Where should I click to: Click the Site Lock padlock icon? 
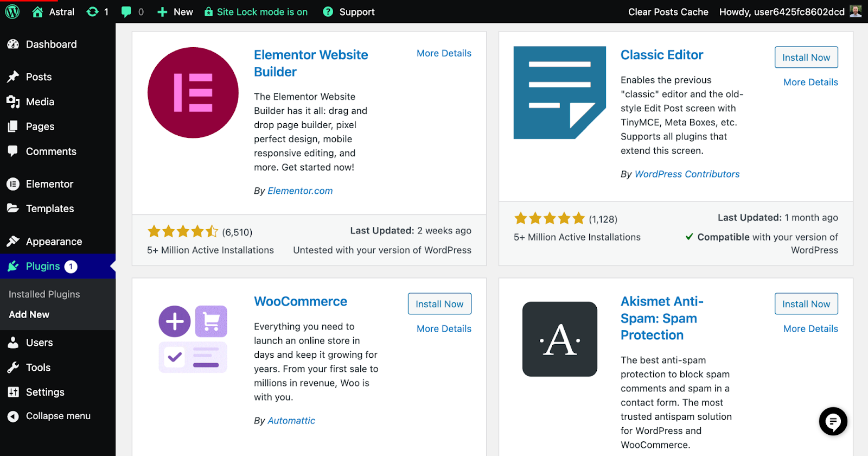click(208, 11)
